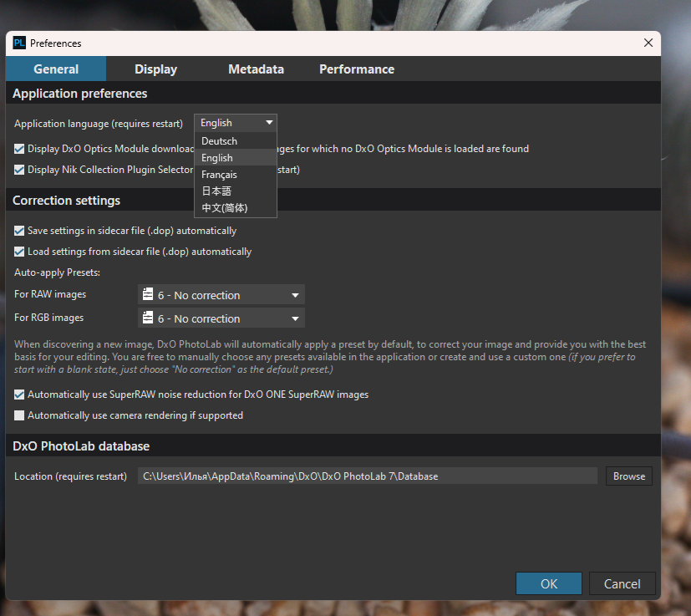Click the Application language (requires restart) label

click(99, 124)
